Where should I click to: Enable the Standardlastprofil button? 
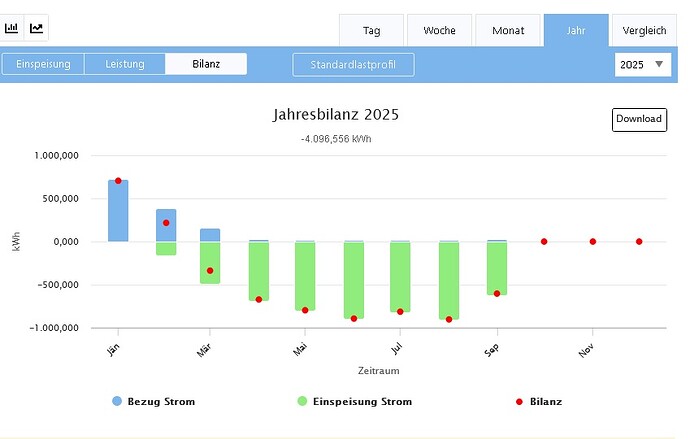353,65
